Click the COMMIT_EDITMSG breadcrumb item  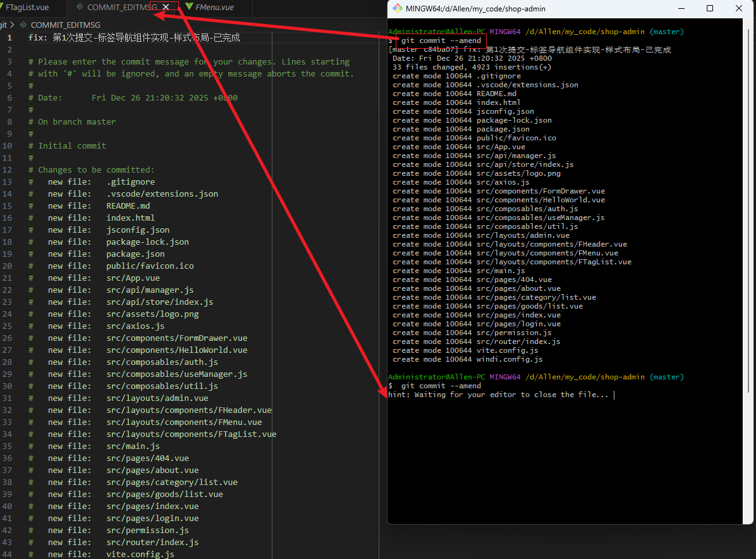(x=66, y=25)
